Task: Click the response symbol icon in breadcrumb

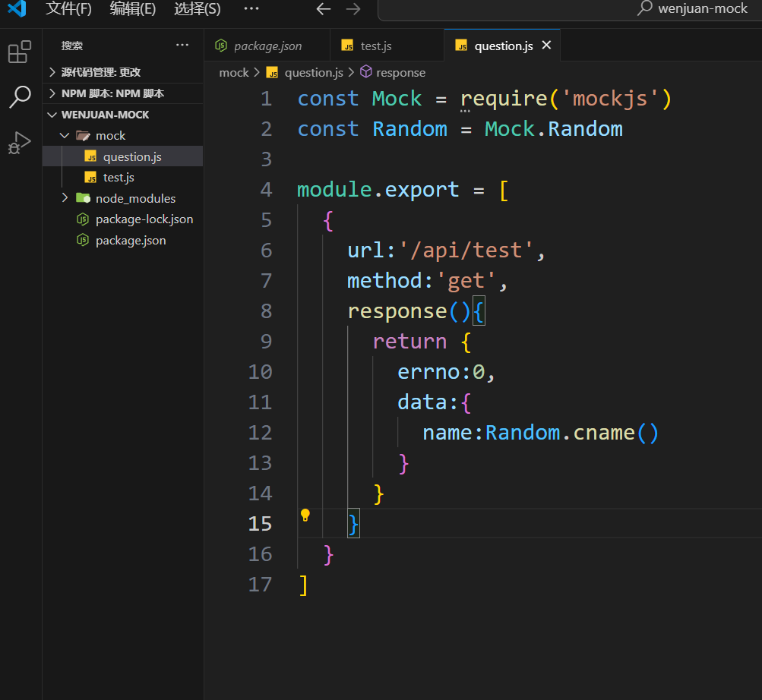Action: pyautogui.click(x=366, y=72)
